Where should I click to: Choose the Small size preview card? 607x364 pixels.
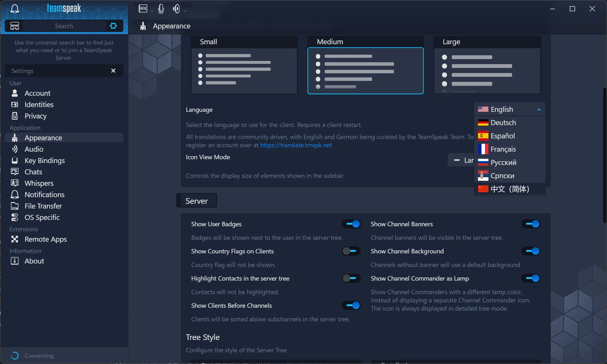[244, 65]
